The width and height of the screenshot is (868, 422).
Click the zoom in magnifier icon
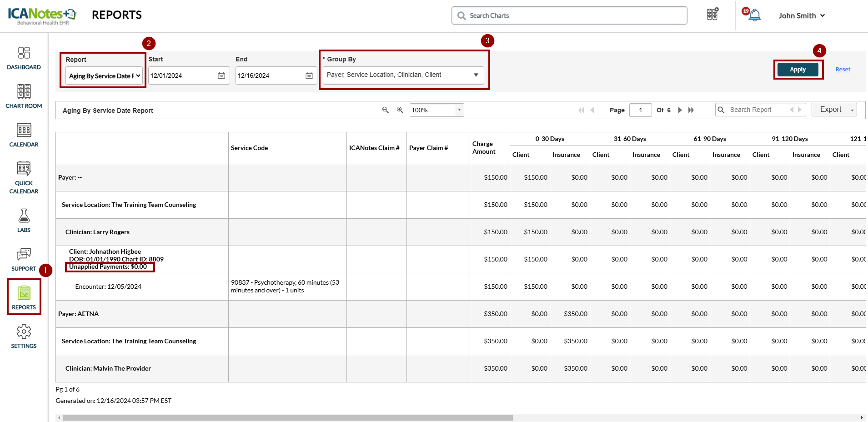[x=400, y=110]
